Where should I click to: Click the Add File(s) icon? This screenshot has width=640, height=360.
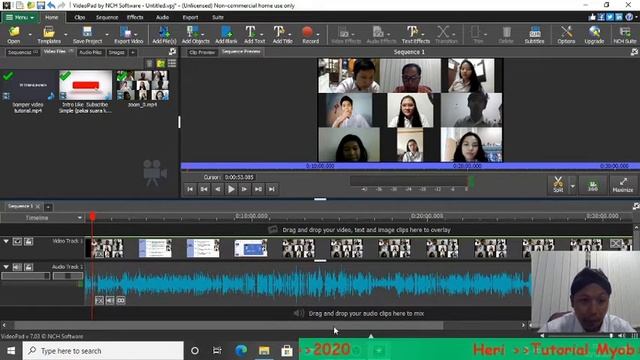[164, 34]
